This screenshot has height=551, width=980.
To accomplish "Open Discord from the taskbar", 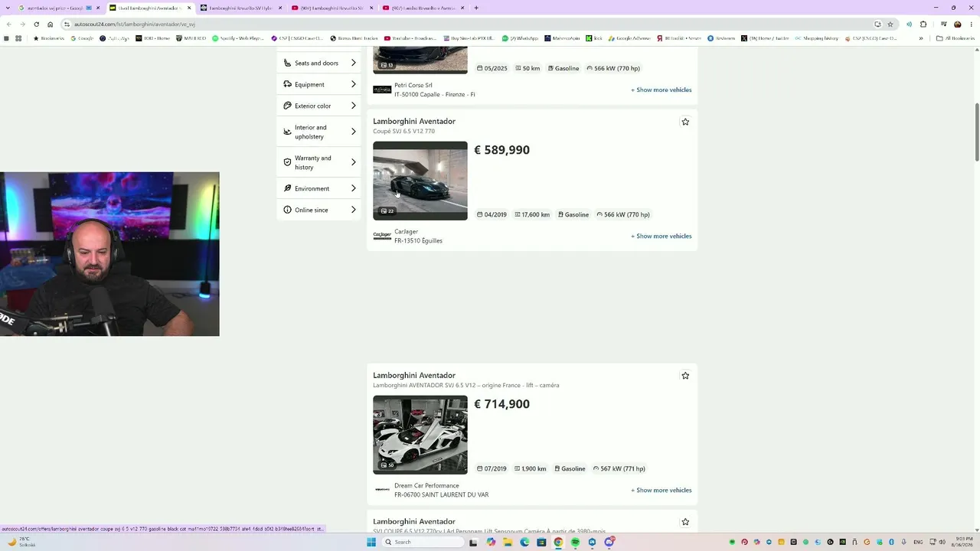I will click(x=609, y=542).
